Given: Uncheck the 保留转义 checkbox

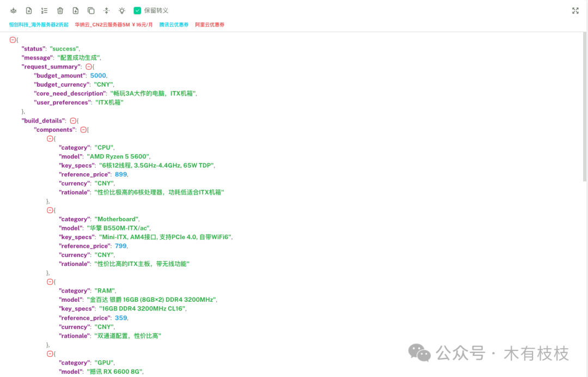Looking at the screenshot, I should point(137,10).
